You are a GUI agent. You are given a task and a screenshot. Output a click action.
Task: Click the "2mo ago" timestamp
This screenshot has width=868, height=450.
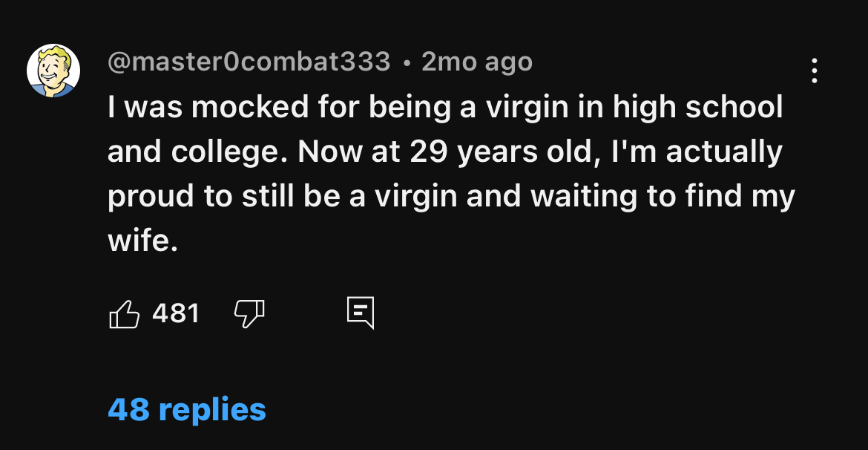[x=477, y=62]
